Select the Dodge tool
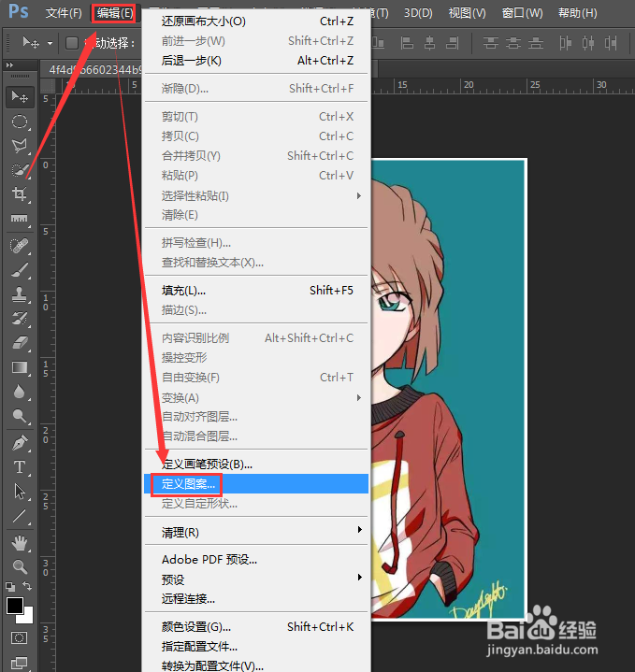 coord(20,416)
